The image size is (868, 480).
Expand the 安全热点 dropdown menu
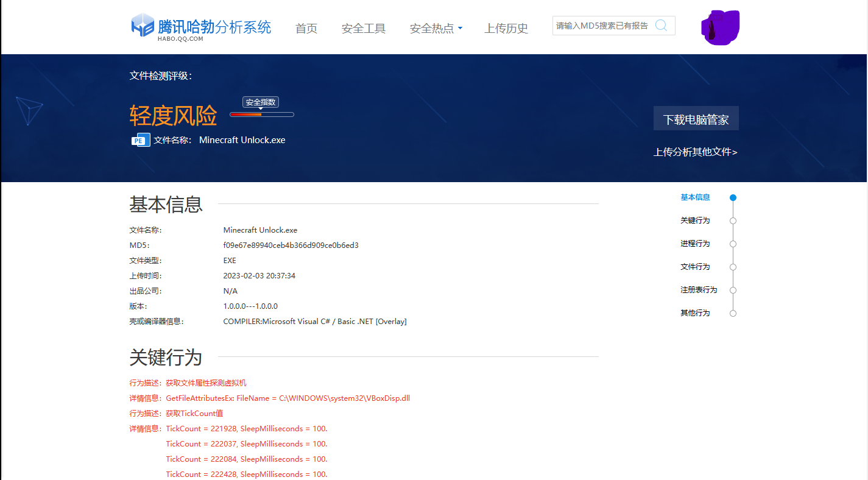click(436, 29)
